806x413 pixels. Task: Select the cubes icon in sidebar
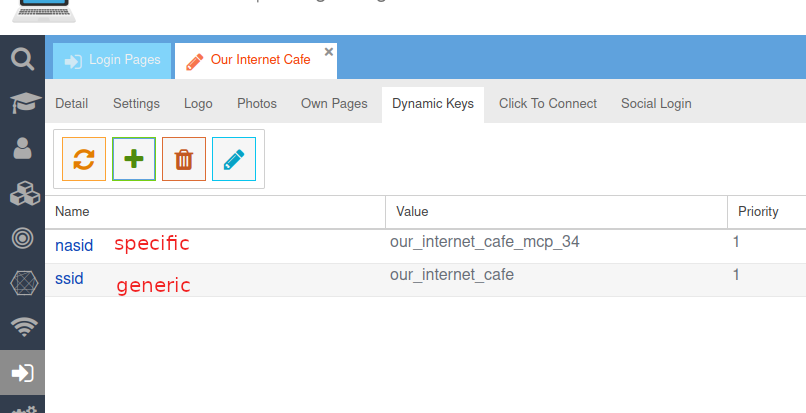pos(22,193)
